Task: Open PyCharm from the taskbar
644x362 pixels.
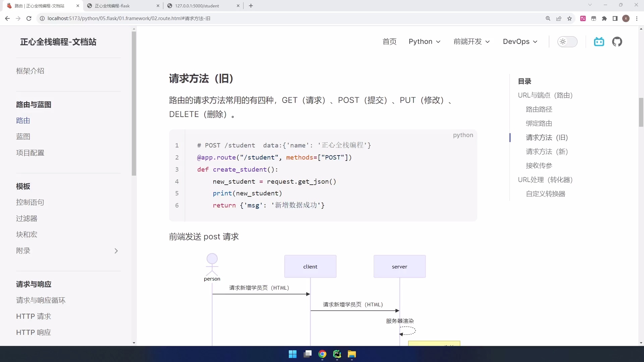Action: [x=337, y=354]
